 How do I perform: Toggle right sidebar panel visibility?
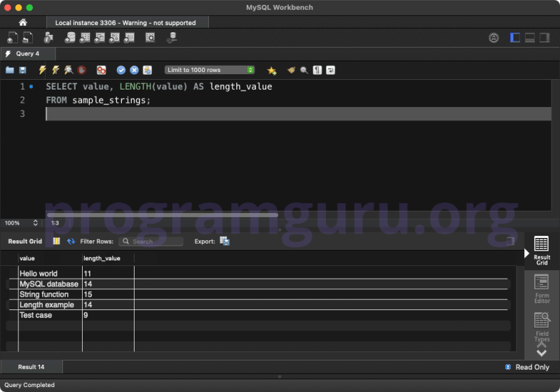(x=545, y=38)
